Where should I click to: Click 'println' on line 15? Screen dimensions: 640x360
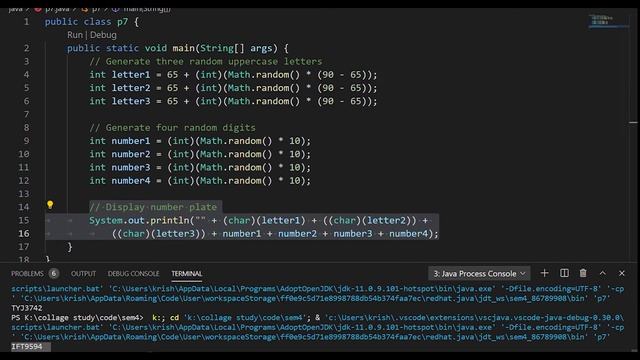[170, 220]
